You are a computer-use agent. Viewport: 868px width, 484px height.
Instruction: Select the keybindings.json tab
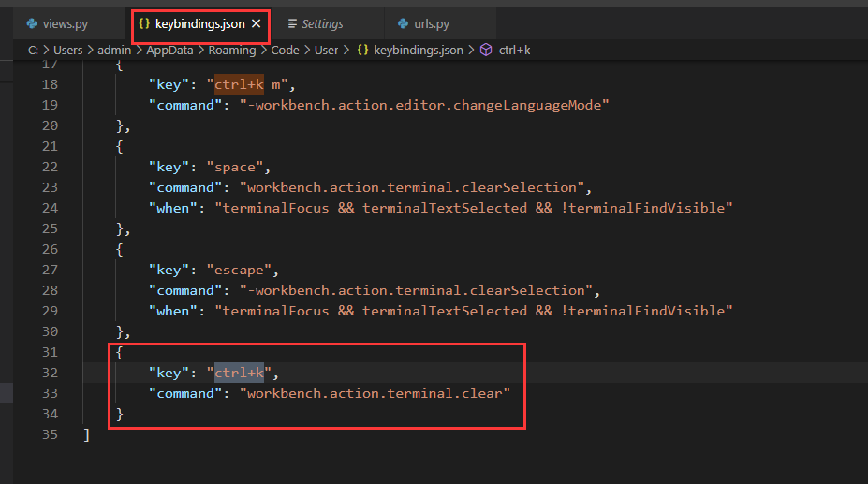click(x=199, y=23)
